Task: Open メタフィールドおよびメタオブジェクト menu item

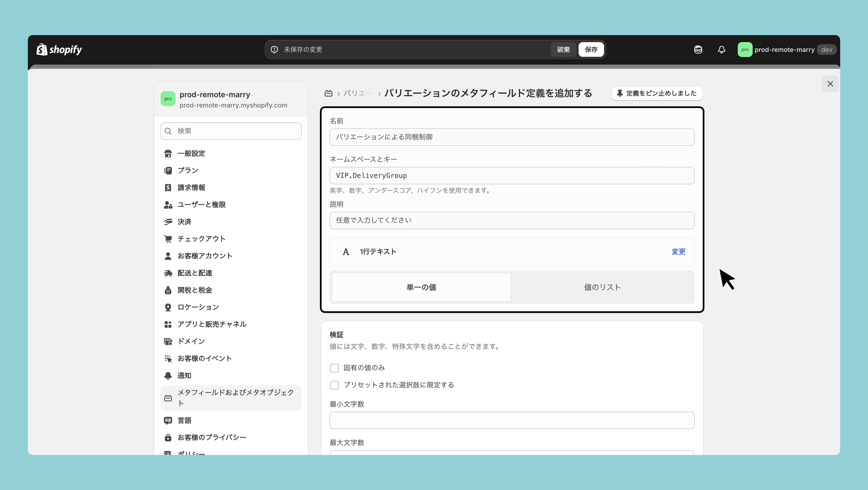Action: click(x=231, y=398)
